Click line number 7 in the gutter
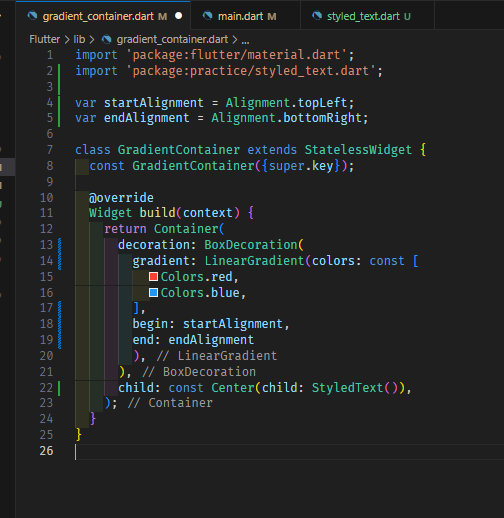The image size is (504, 518). tap(50, 150)
